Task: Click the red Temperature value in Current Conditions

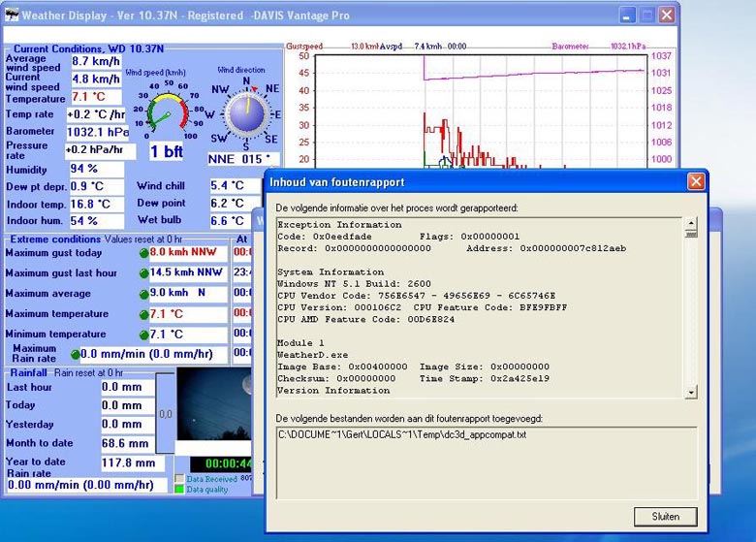Action: 96,96
